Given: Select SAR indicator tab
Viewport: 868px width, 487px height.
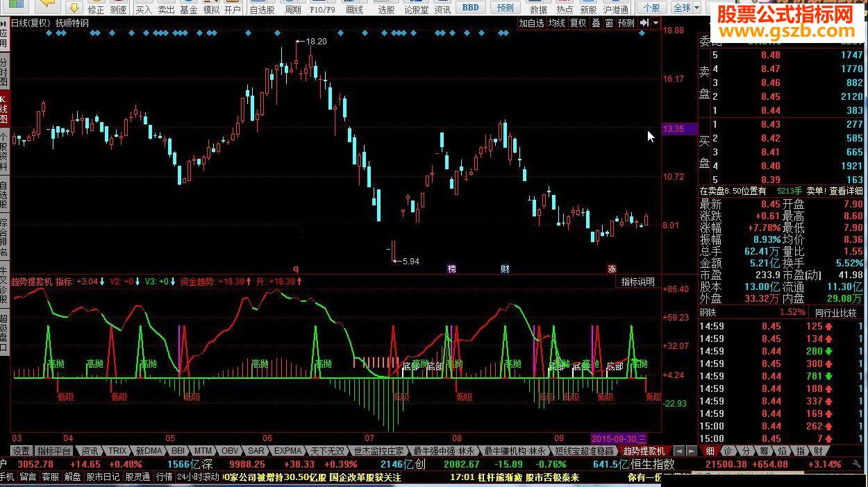Looking at the screenshot, I should [x=256, y=450].
